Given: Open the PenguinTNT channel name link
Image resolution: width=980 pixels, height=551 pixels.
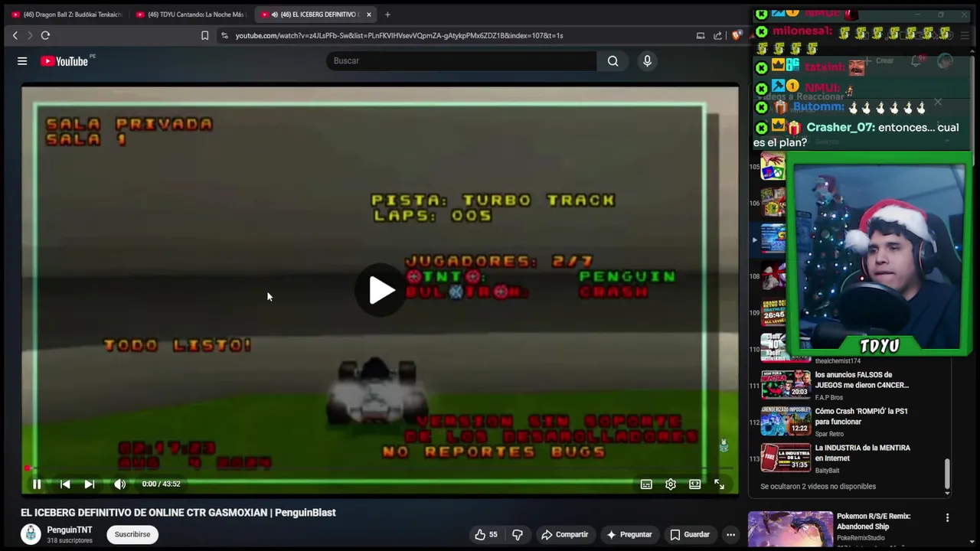Looking at the screenshot, I should pyautogui.click(x=70, y=530).
